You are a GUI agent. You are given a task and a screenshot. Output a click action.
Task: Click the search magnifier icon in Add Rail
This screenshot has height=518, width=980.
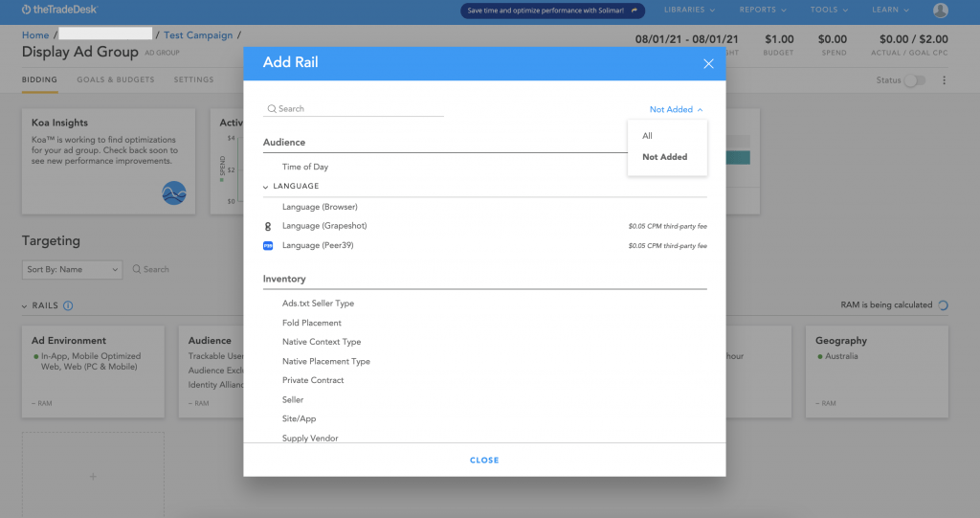(x=272, y=109)
